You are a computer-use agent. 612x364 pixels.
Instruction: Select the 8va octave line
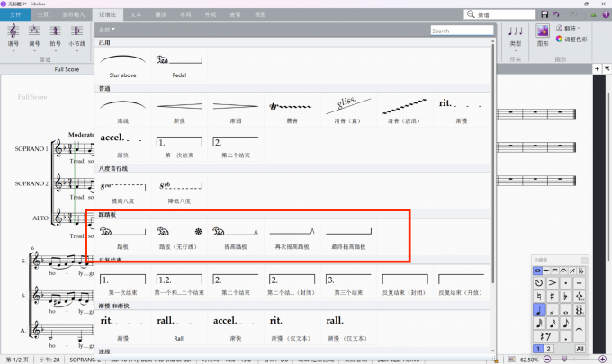point(122,191)
